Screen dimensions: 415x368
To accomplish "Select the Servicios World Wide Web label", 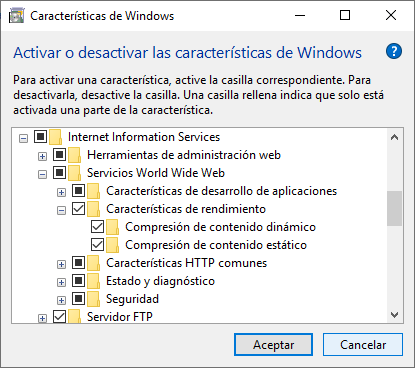I will click(x=156, y=173).
